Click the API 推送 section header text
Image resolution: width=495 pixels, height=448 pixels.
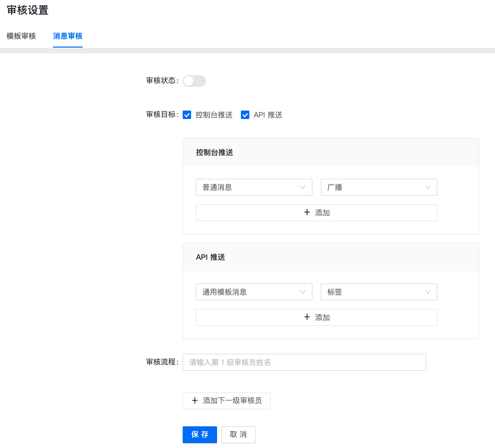(x=210, y=258)
